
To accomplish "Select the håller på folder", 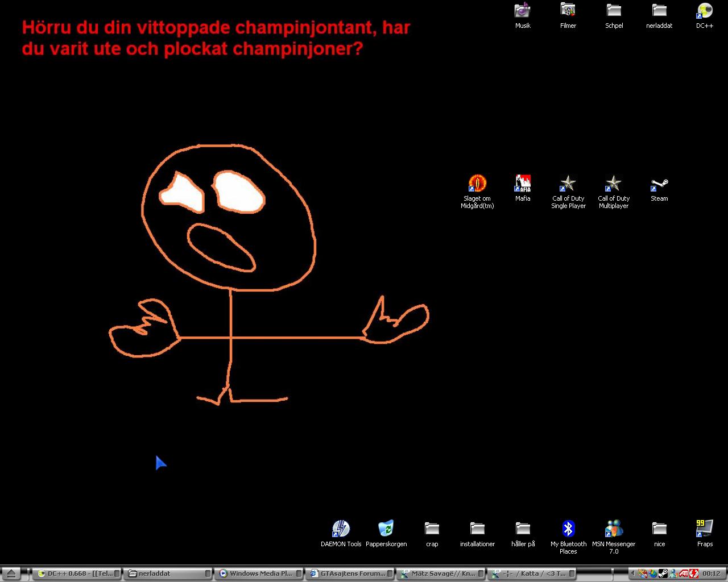I will point(523,534).
